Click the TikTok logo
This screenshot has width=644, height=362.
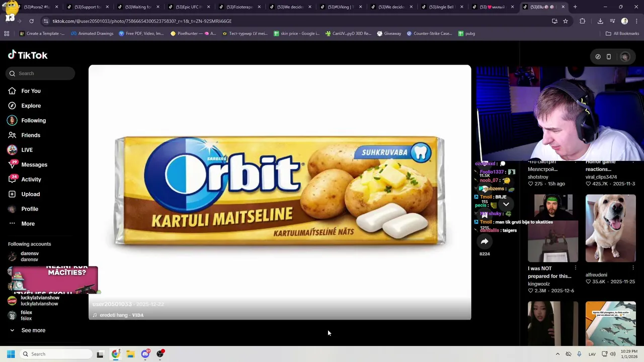28,55
